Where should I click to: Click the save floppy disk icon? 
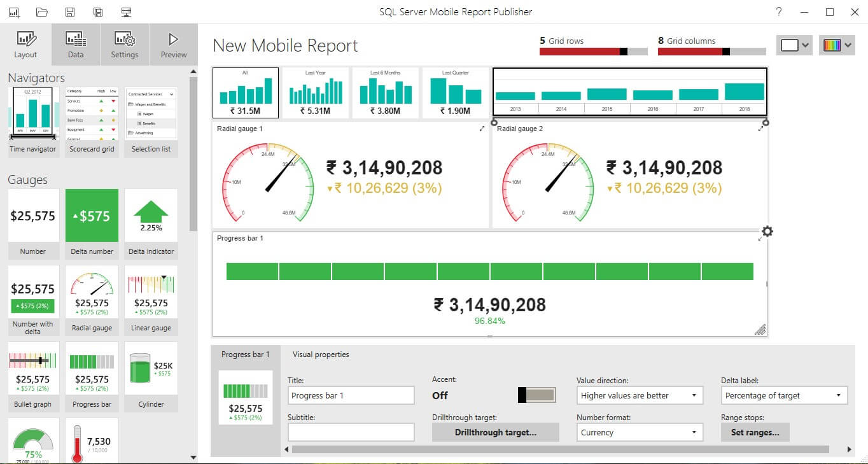[70, 12]
